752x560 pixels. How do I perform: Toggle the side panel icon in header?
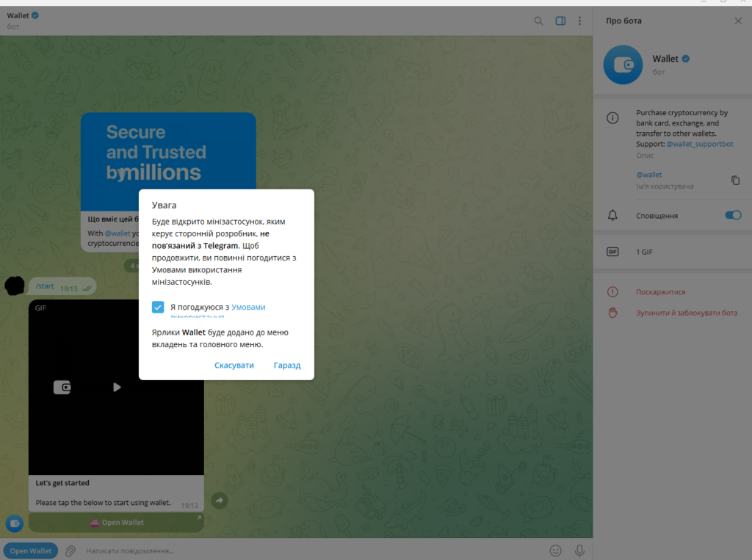[560, 21]
